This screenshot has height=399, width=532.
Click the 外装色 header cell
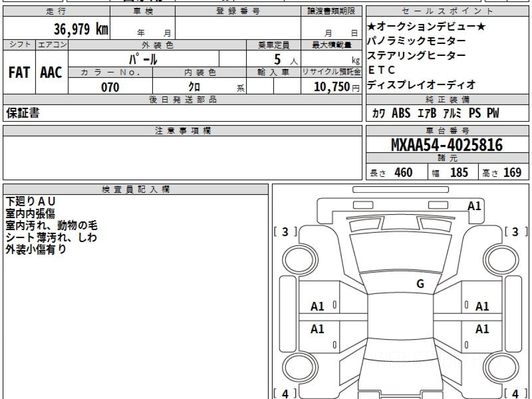coord(157,45)
